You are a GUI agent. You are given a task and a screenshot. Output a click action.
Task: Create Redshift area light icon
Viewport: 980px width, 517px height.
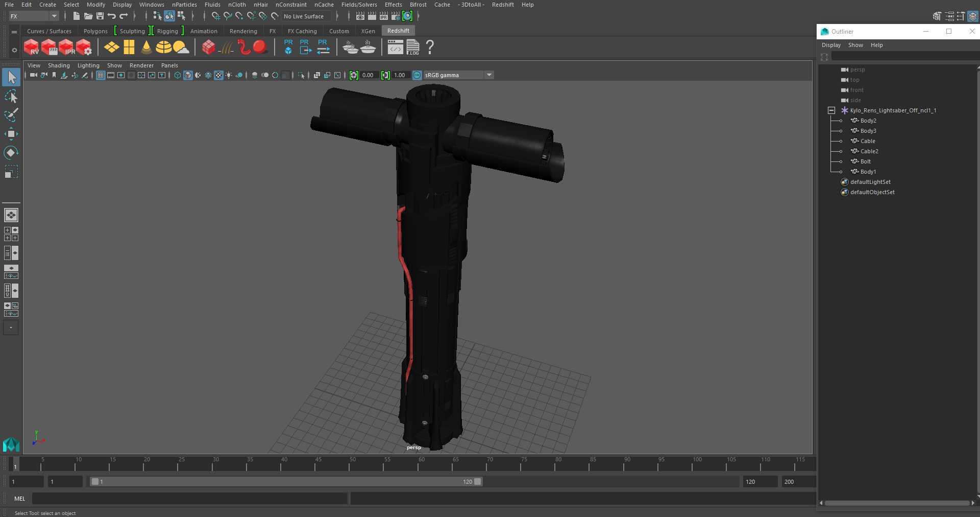(x=112, y=48)
